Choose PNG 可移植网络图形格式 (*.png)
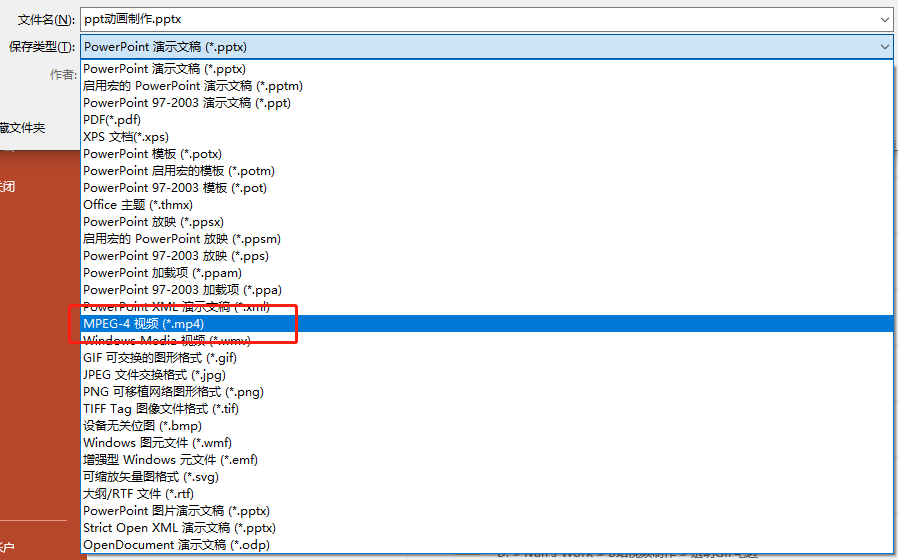The height and width of the screenshot is (560, 898). pos(487,392)
